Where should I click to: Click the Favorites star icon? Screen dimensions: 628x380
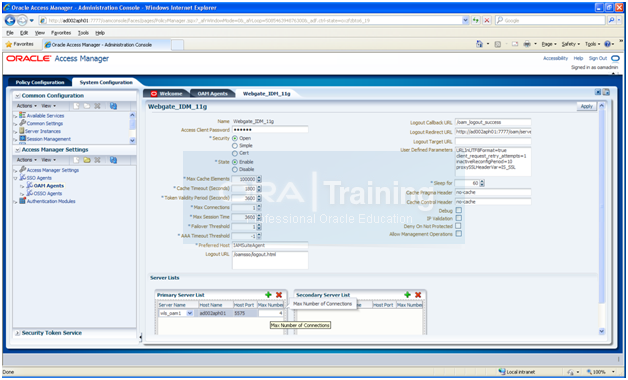[8, 44]
